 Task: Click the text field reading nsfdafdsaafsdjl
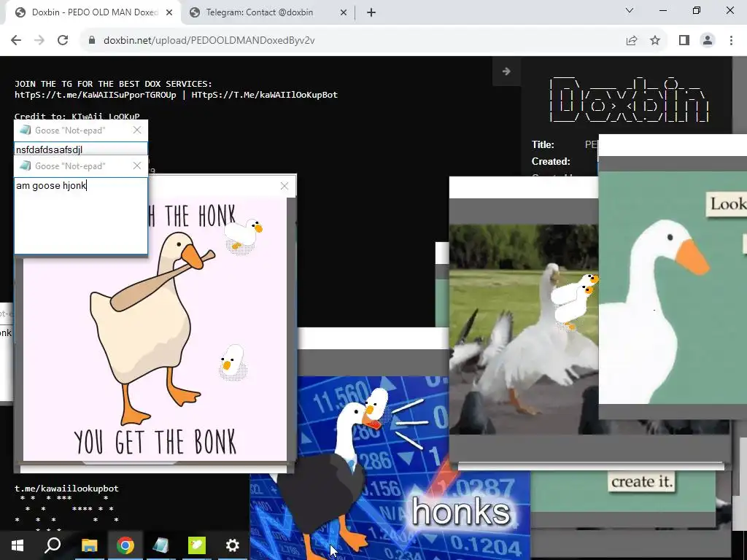81,149
